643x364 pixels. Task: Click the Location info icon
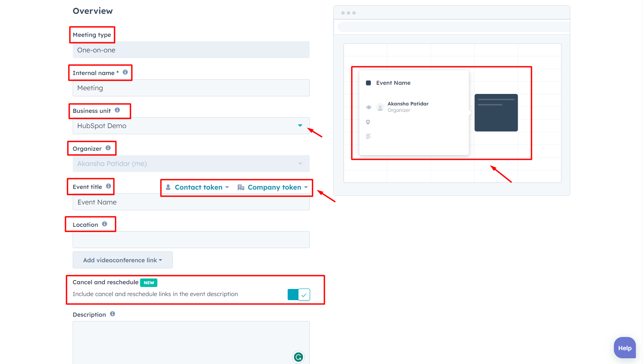(x=105, y=224)
